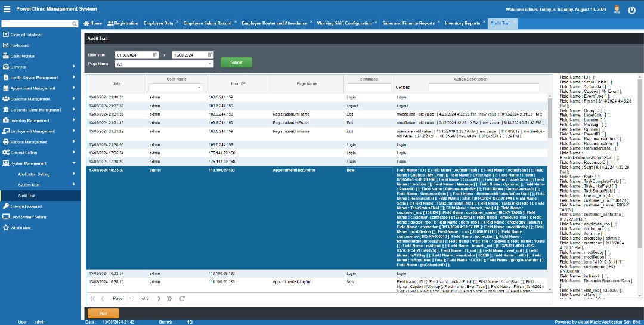Click the power logout icon
Screen dimensions: 644x325
(631, 10)
